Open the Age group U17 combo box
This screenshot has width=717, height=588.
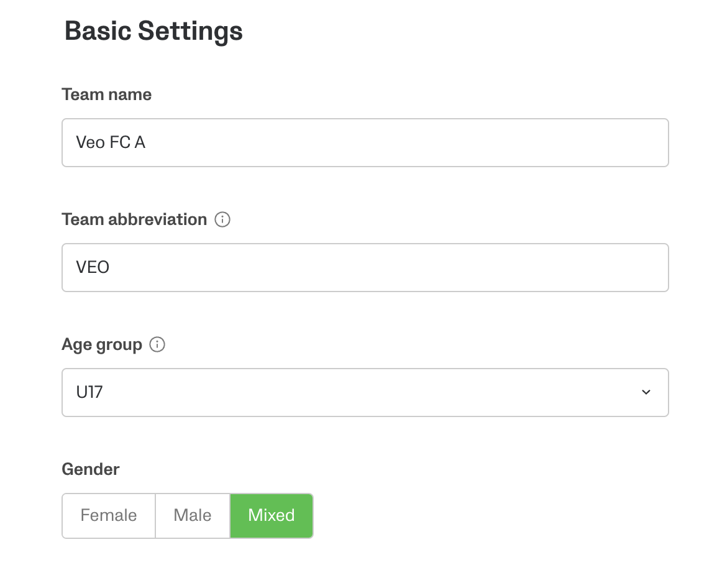[x=365, y=393]
